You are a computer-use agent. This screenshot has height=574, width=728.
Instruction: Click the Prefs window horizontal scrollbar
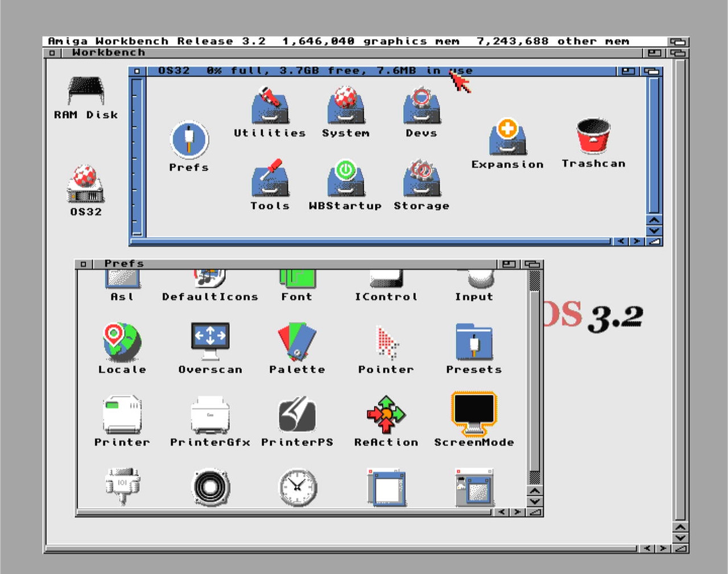[x=284, y=513]
